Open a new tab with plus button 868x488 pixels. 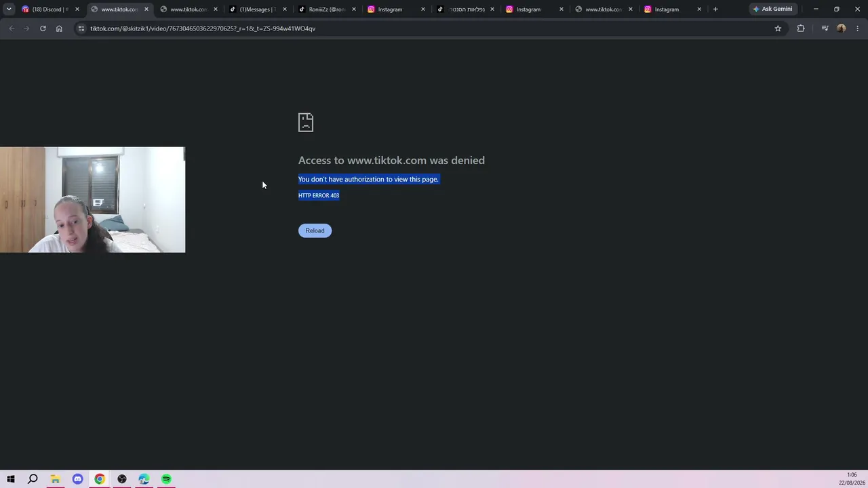[715, 9]
